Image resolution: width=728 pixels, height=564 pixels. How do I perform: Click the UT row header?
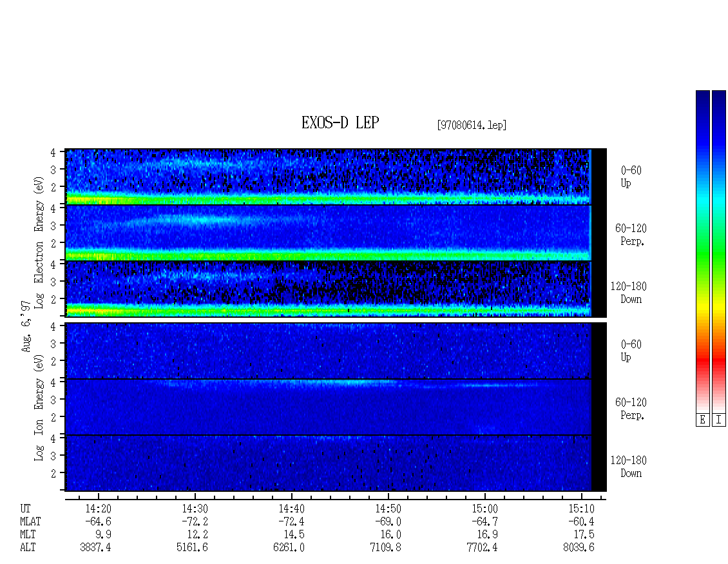(x=25, y=509)
